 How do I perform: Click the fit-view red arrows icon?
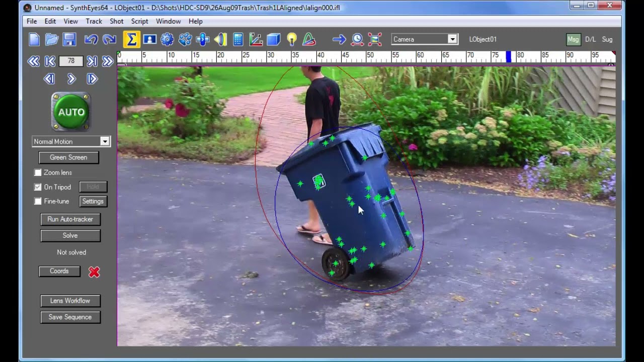click(375, 39)
